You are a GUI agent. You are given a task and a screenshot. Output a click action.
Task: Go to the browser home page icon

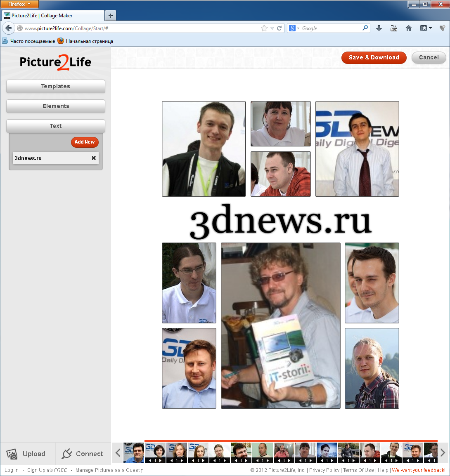coord(409,28)
